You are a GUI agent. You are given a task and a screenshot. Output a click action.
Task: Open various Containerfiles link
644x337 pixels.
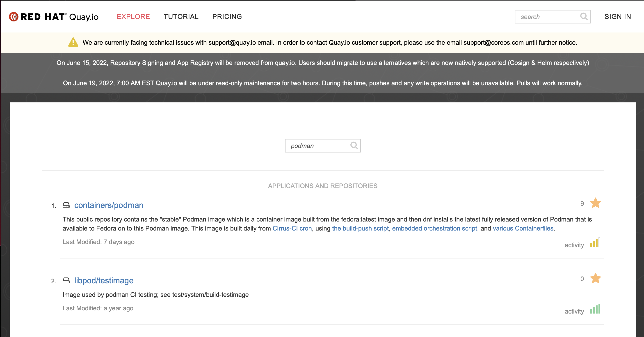523,229
